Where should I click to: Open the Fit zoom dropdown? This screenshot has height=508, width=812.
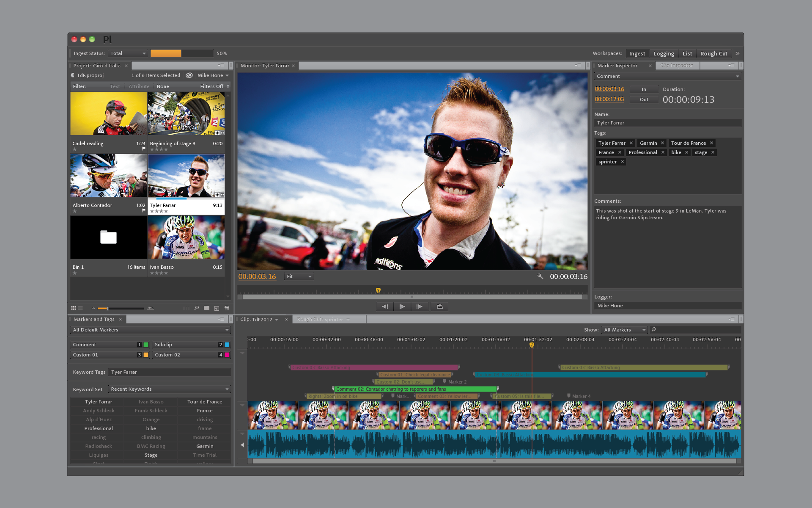(x=299, y=276)
